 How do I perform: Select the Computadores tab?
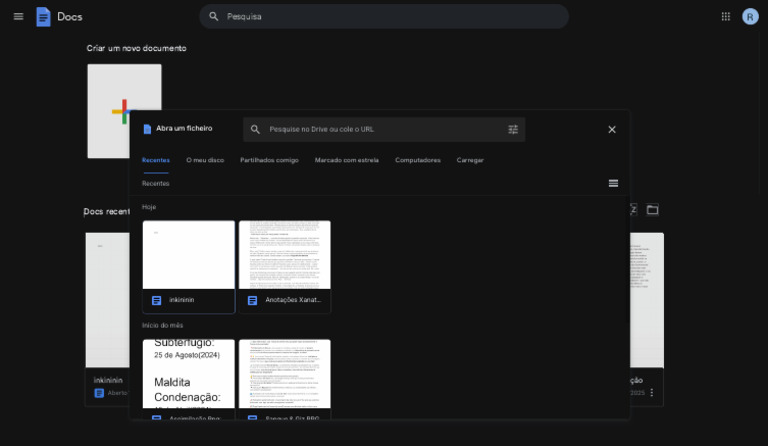tap(417, 160)
